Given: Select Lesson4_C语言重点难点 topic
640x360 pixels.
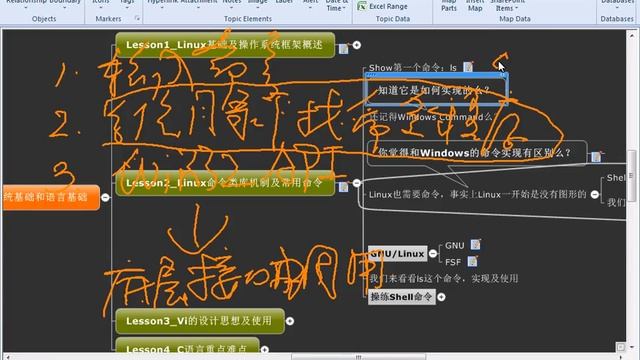Looking at the screenshot, I should (187, 346).
